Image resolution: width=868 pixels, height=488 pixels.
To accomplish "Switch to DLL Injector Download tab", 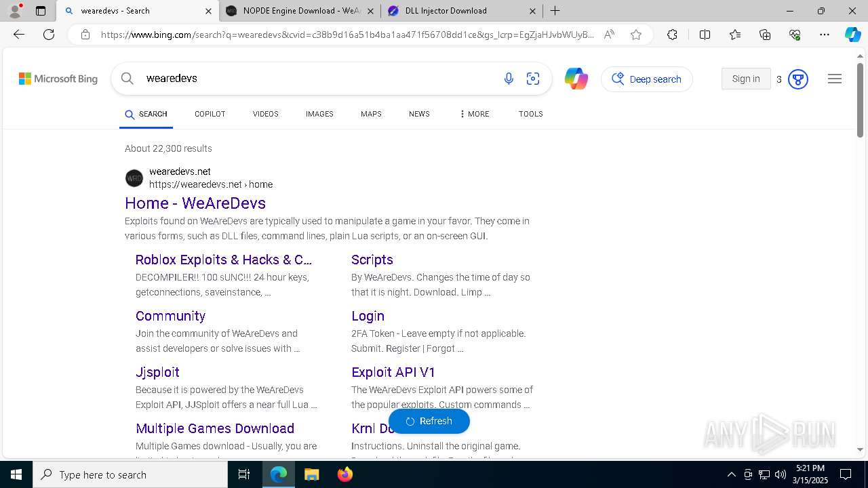I will (461, 11).
